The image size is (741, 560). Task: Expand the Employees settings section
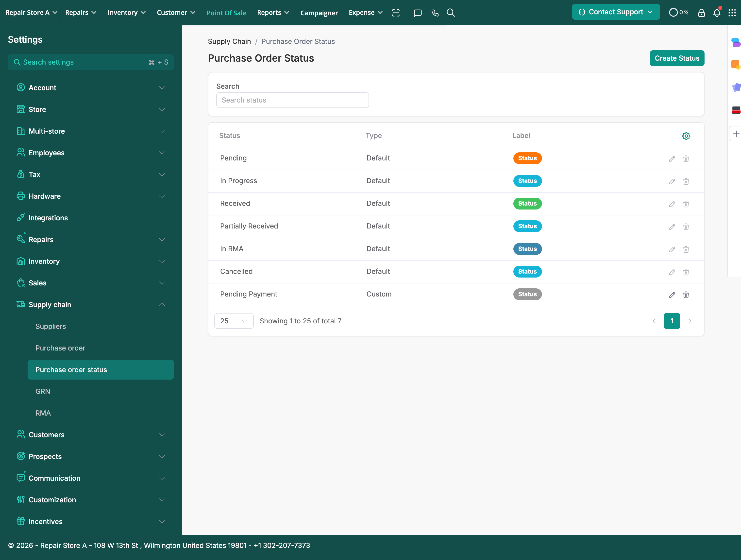[x=162, y=153]
